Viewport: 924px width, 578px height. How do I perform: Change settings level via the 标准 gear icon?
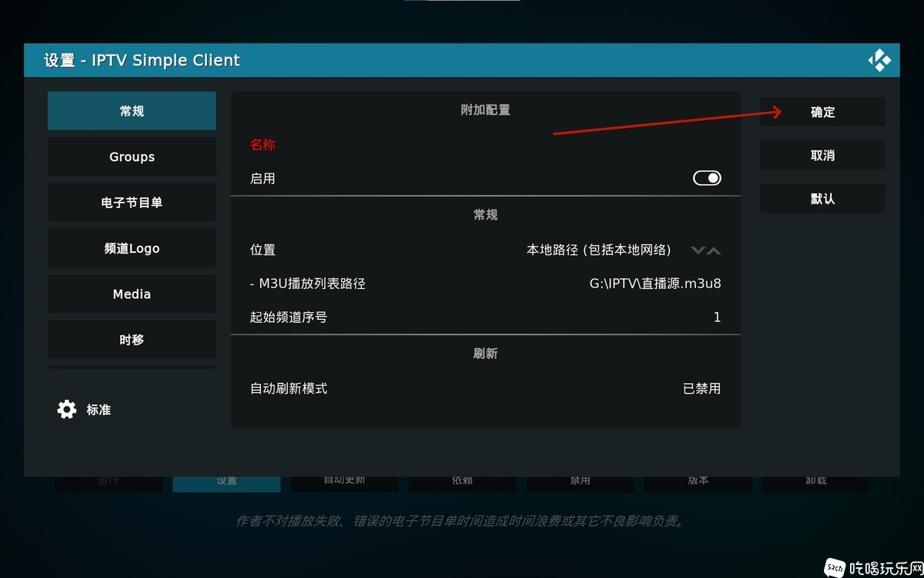tap(67, 409)
